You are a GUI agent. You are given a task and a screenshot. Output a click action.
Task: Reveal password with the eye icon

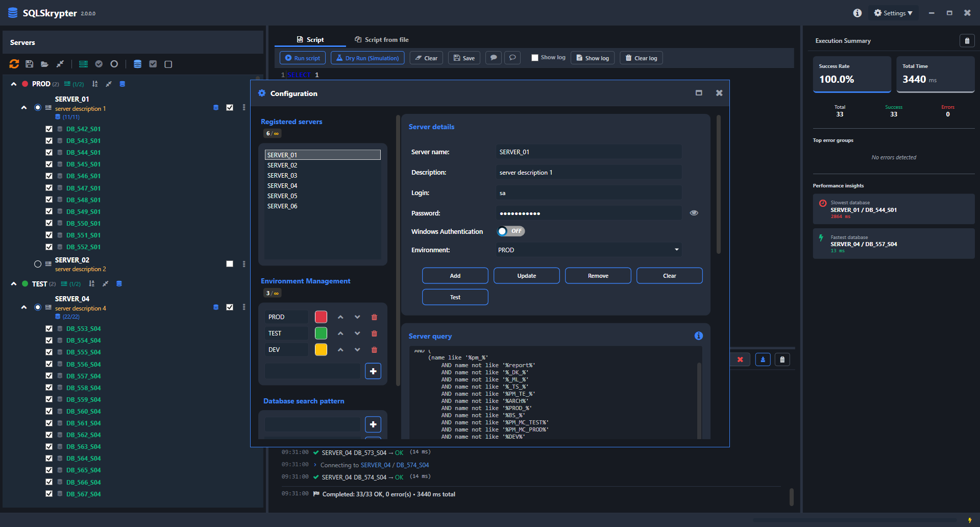coord(694,213)
